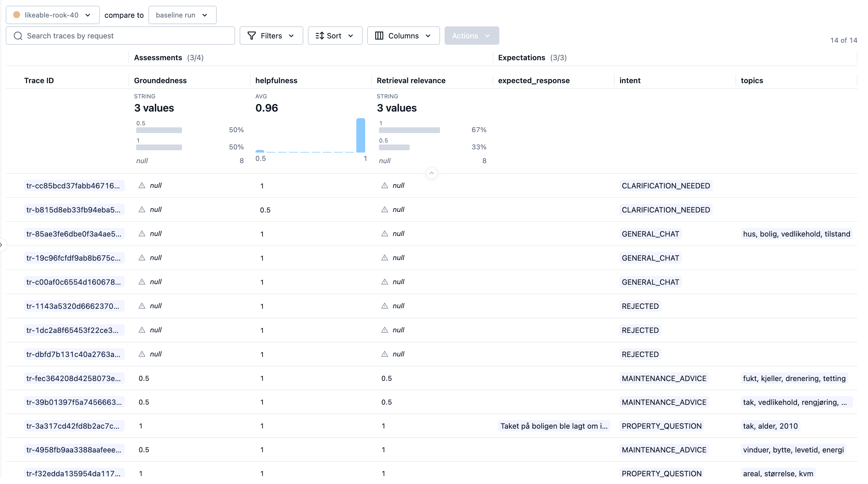This screenshot has height=484, width=868.
Task: Open trace tr-cc85bcd37fabb46716...
Action: tap(74, 186)
